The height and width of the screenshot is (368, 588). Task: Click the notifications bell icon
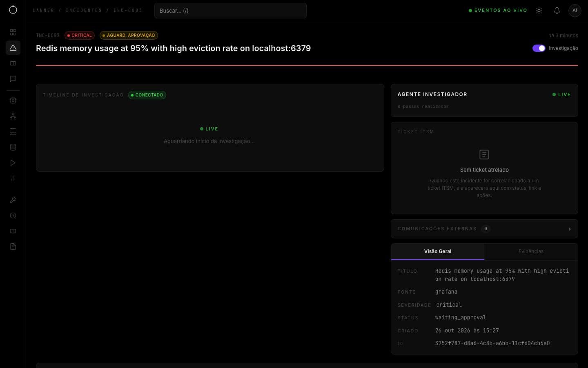click(x=557, y=11)
